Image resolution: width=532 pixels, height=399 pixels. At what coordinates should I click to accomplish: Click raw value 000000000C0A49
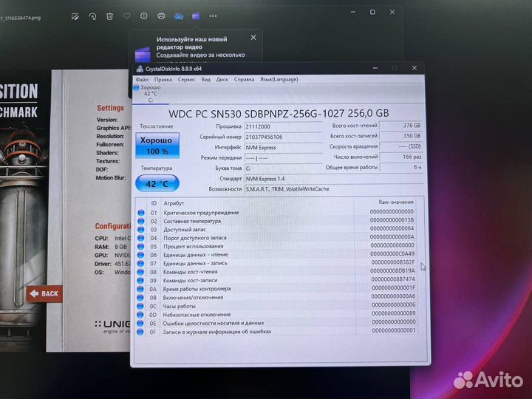click(392, 253)
